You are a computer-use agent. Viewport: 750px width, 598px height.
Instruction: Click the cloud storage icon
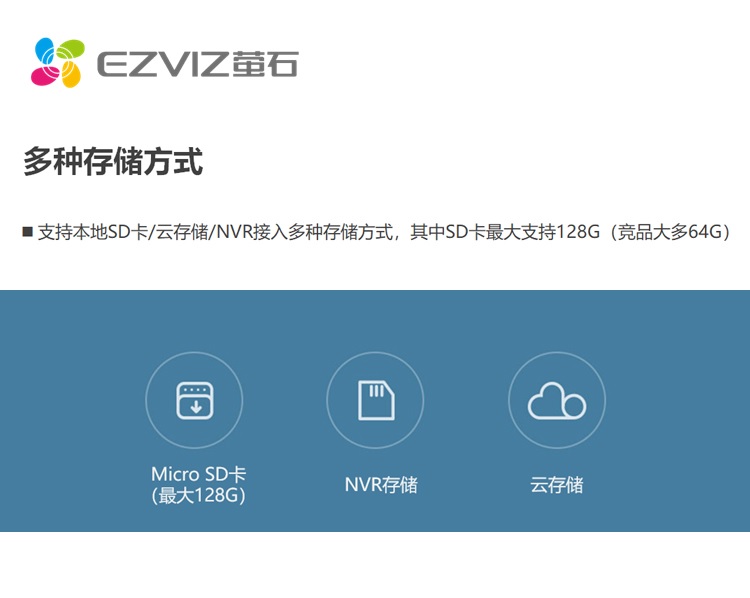pyautogui.click(x=557, y=401)
